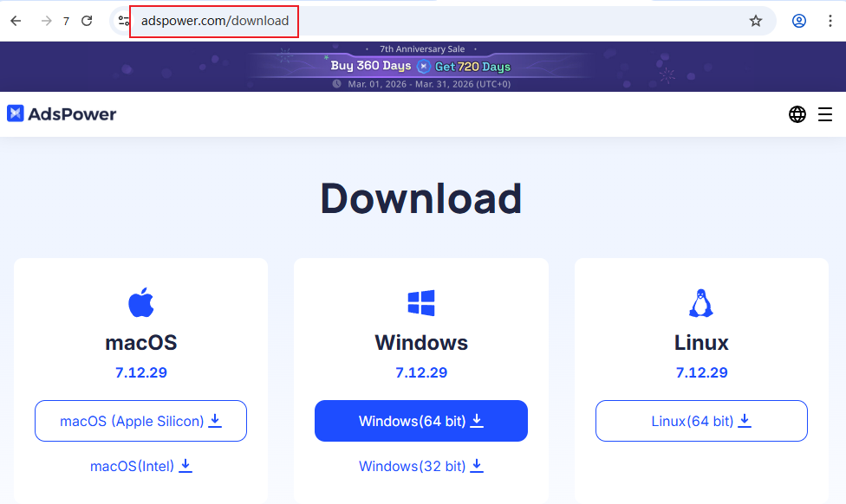Select the Linux penguin icon
The image size is (846, 504).
click(700, 302)
